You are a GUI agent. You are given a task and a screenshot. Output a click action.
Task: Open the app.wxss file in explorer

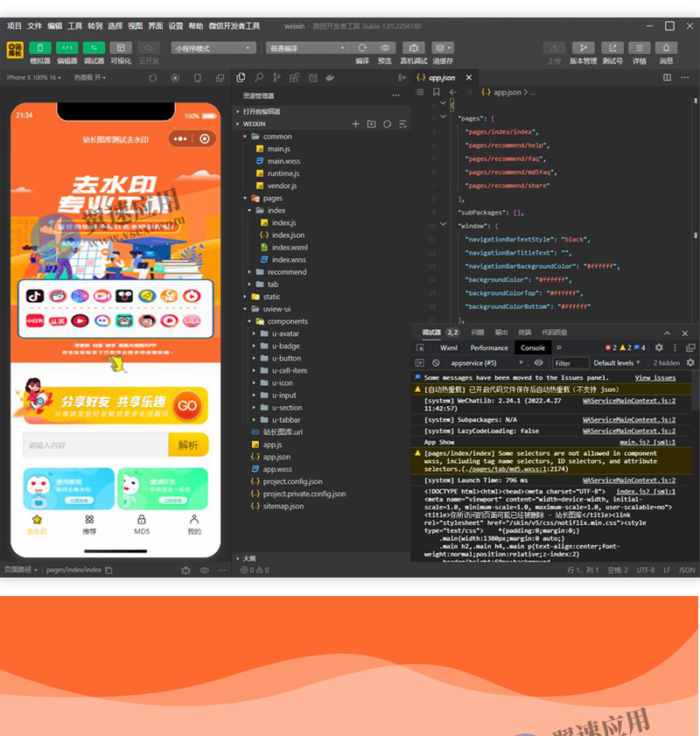277,469
